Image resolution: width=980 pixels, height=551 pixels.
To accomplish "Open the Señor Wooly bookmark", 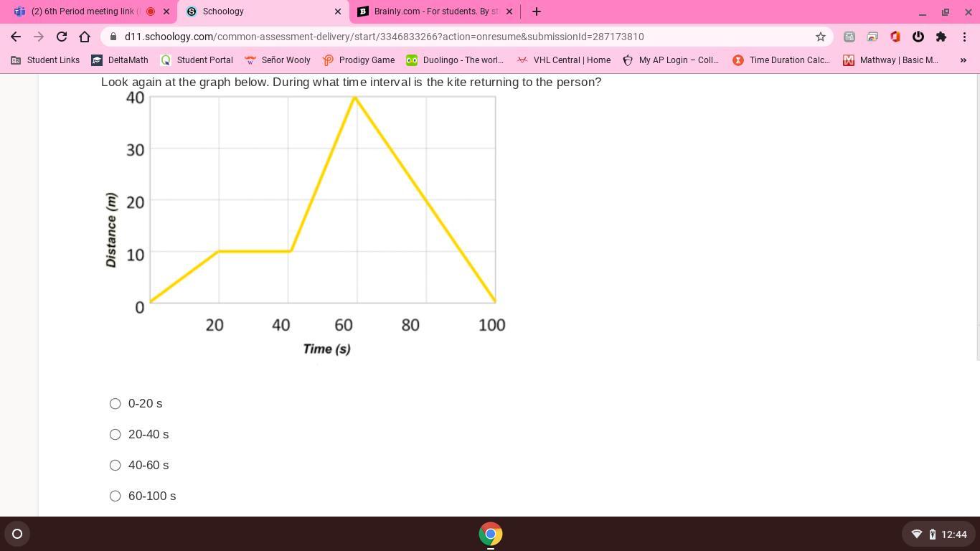I will [x=278, y=60].
